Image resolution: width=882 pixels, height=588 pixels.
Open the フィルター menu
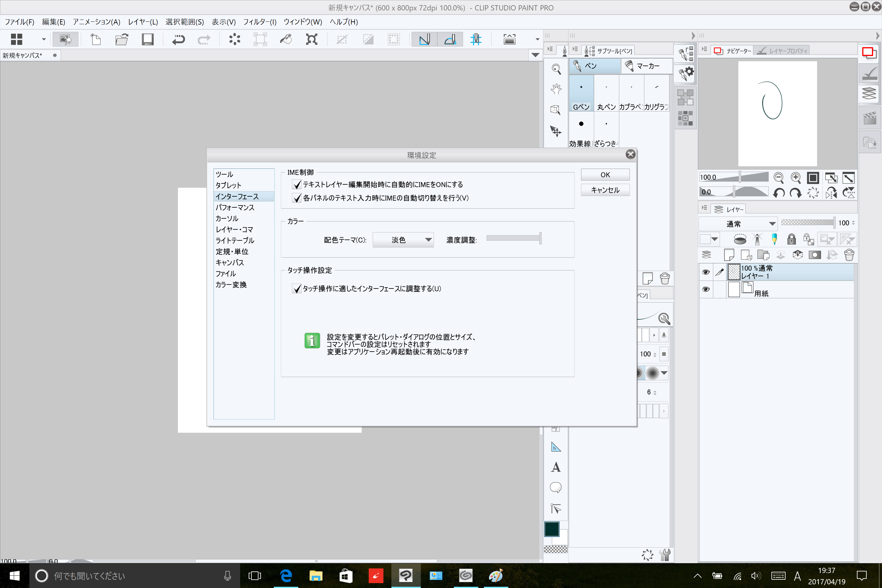click(x=259, y=22)
